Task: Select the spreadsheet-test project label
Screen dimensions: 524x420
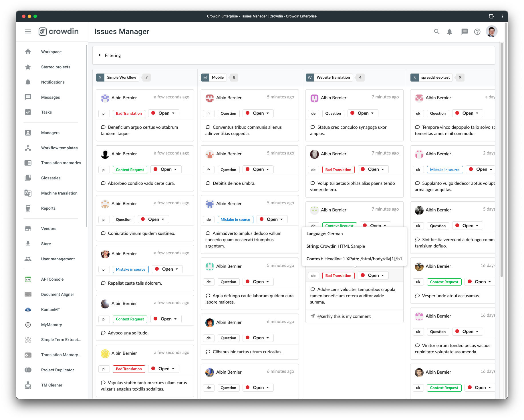Action: click(431, 78)
